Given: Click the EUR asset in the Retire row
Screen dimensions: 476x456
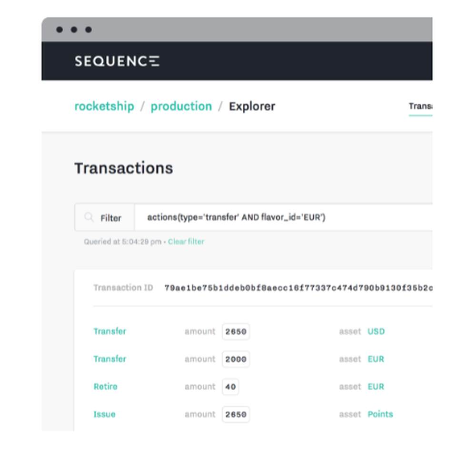Looking at the screenshot, I should pyautogui.click(x=376, y=387).
